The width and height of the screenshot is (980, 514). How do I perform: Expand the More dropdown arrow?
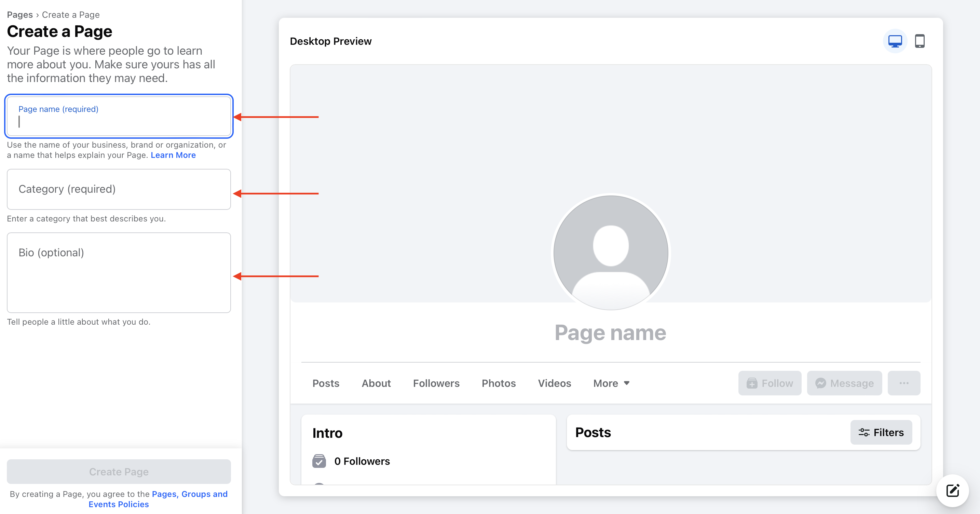point(627,383)
